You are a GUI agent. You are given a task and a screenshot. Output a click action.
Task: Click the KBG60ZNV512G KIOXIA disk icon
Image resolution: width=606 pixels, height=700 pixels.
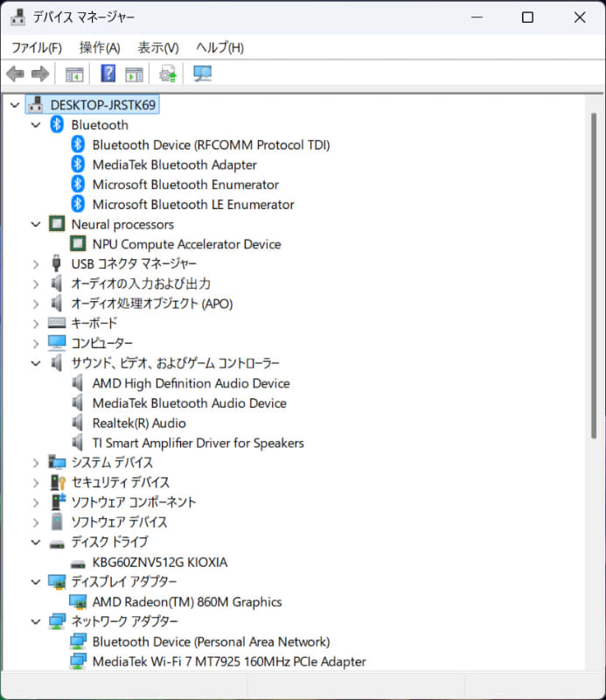(x=78, y=563)
